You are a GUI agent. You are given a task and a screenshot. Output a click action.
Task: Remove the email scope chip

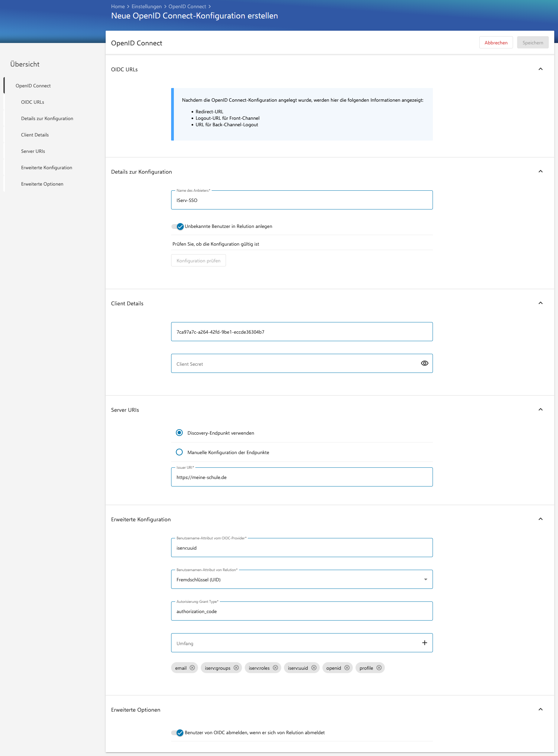coord(192,668)
